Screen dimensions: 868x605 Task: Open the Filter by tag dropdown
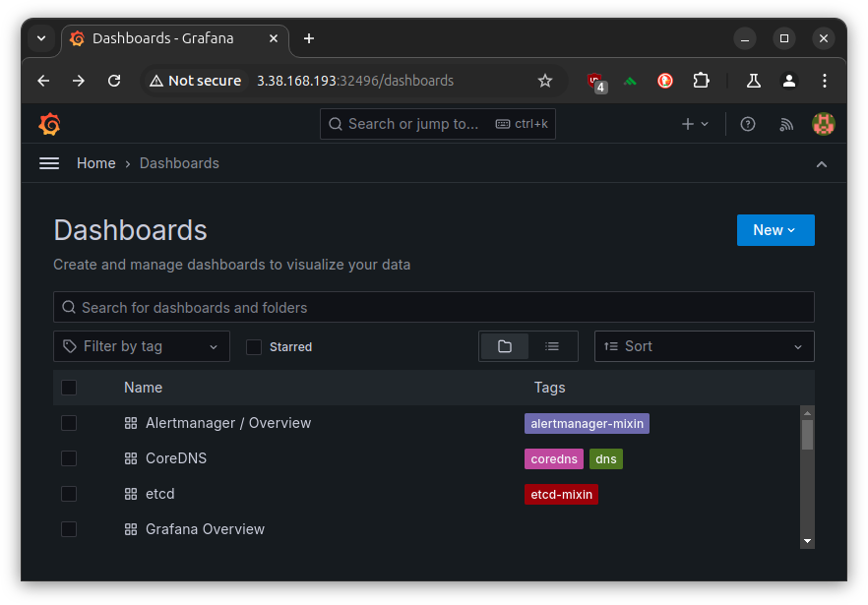(141, 346)
